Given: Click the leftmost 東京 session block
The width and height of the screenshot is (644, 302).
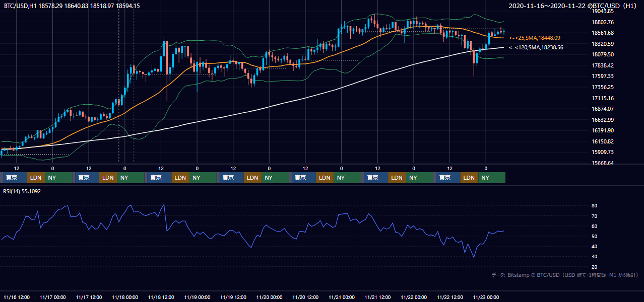Looking at the screenshot, I should 15,178.
